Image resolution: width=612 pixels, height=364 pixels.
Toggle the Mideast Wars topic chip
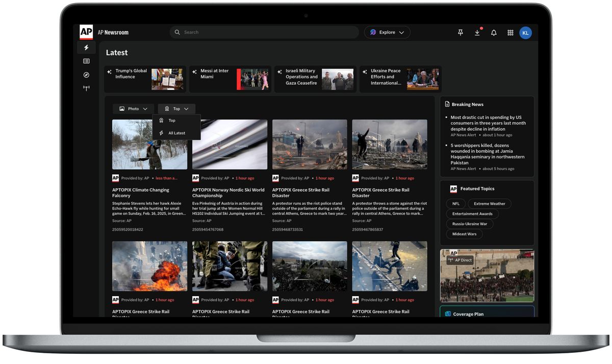click(x=464, y=233)
